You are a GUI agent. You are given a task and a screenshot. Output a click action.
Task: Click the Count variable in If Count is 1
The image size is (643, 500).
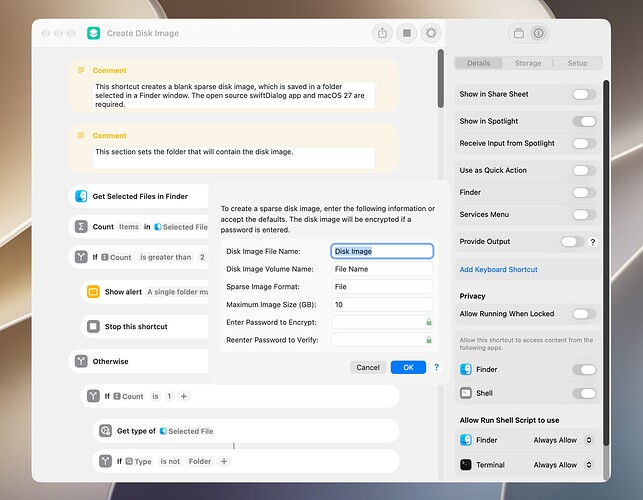click(129, 396)
